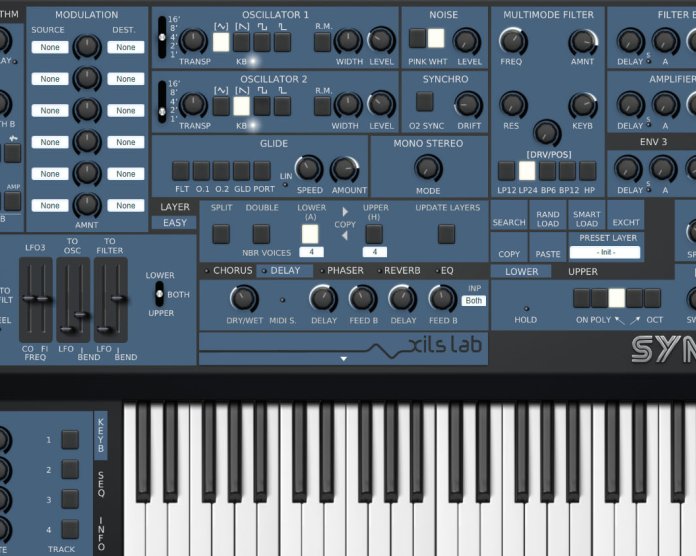Adjust the TO FILTER BEND slider

tap(119, 298)
